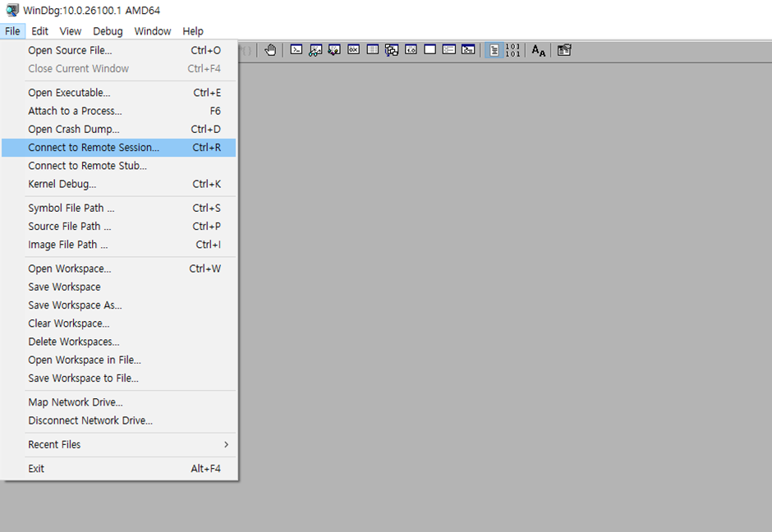Open Image File Path ... setting

(118, 244)
